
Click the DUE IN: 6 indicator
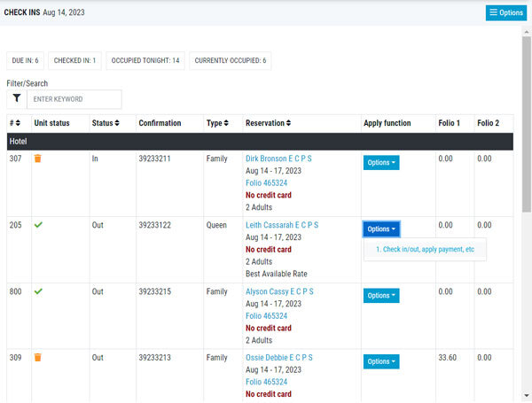(x=25, y=60)
